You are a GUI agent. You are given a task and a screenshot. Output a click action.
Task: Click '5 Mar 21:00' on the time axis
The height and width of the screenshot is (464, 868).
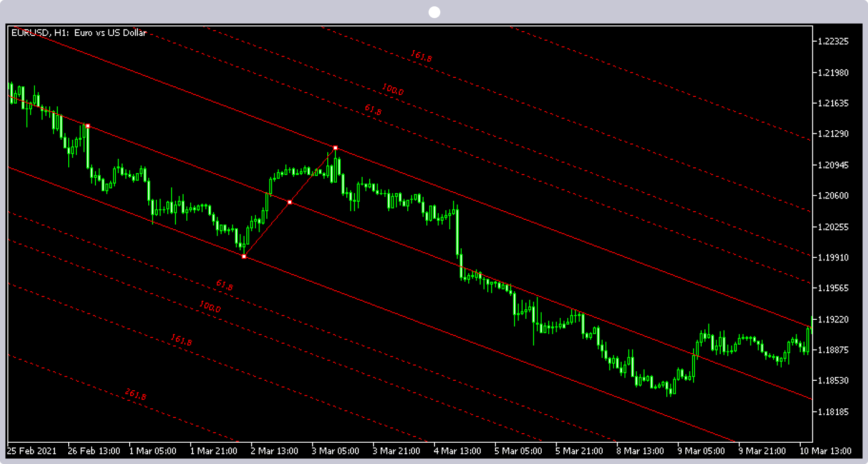click(x=579, y=451)
